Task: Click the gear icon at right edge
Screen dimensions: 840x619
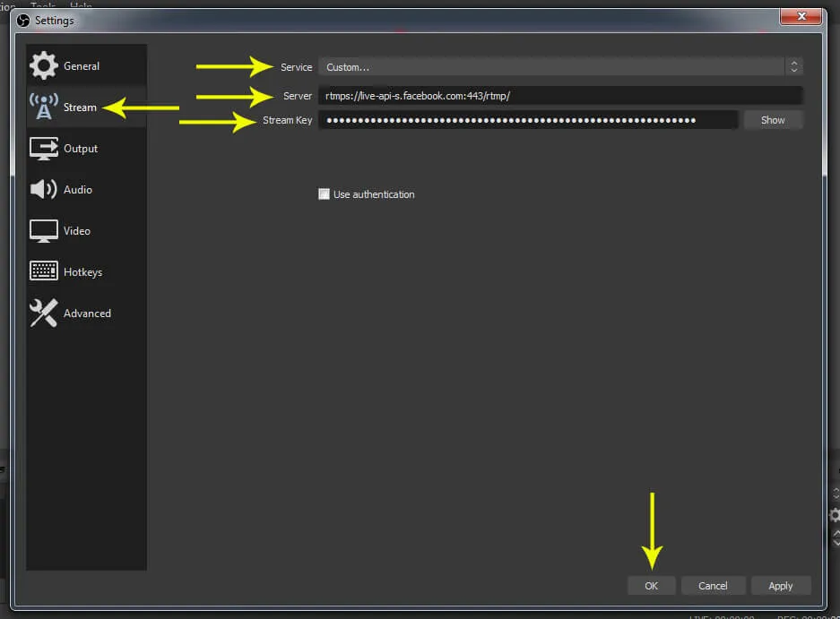Action: tap(835, 515)
